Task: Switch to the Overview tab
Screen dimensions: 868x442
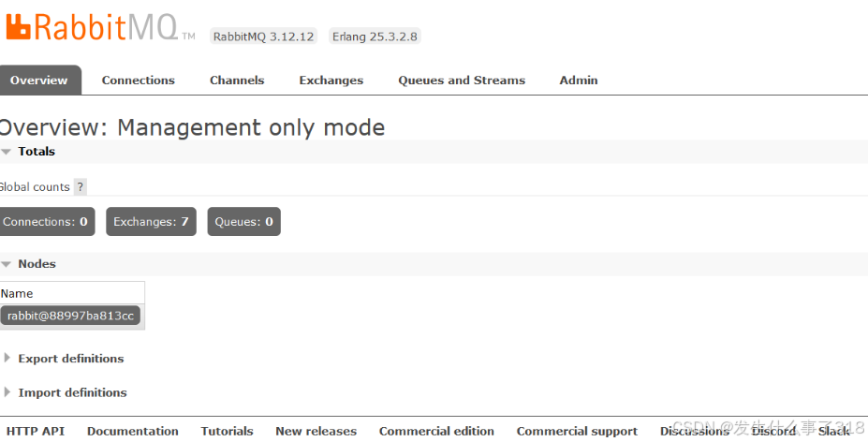Action: click(38, 81)
